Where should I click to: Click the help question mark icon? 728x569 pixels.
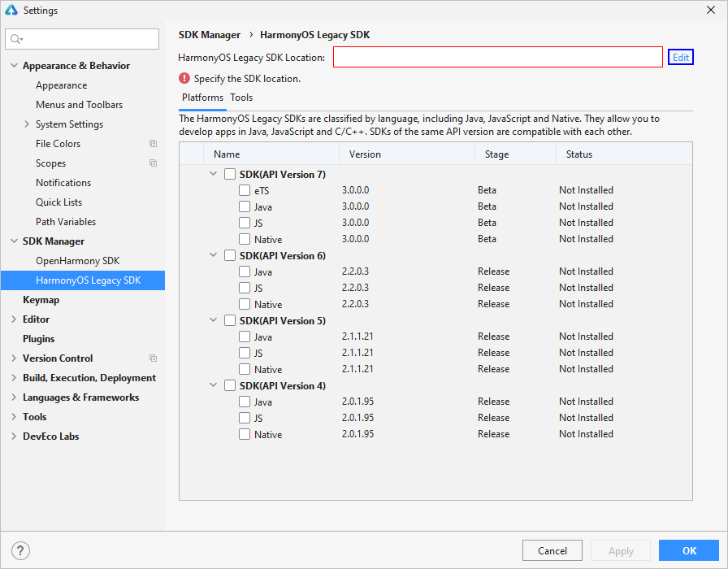(20, 551)
